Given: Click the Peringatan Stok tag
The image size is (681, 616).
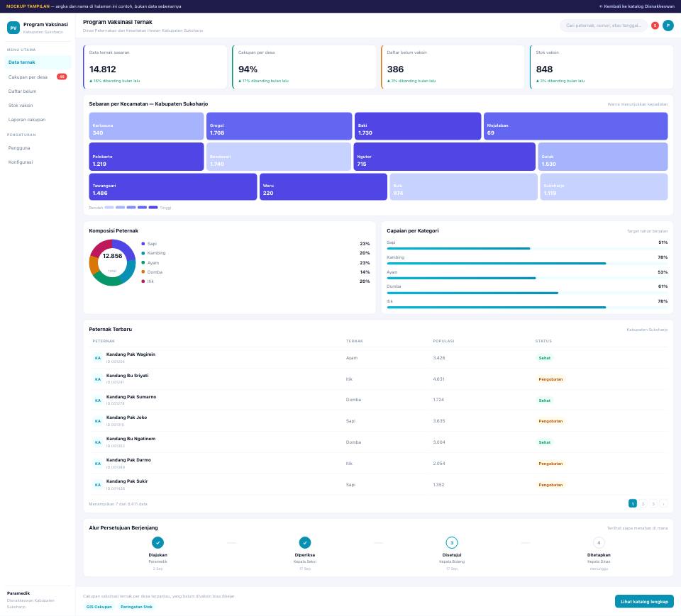Looking at the screenshot, I should pyautogui.click(x=136, y=607).
